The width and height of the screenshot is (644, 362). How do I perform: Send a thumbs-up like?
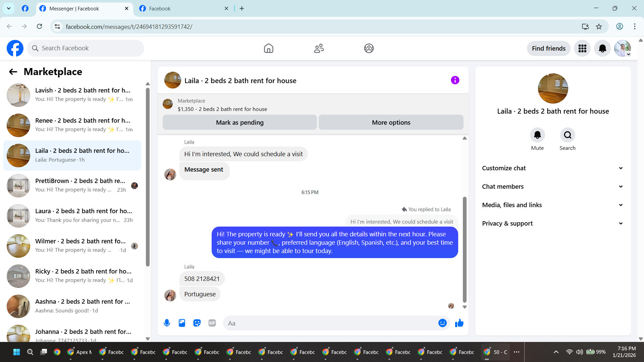(x=459, y=323)
